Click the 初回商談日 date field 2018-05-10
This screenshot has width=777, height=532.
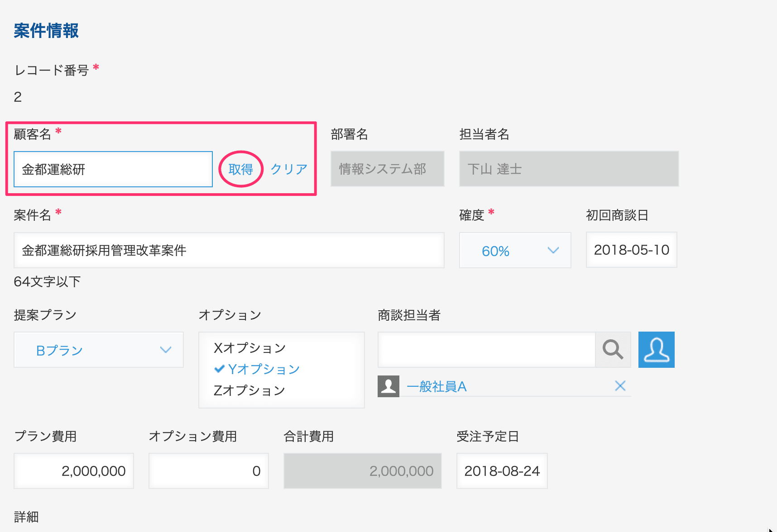tap(632, 250)
